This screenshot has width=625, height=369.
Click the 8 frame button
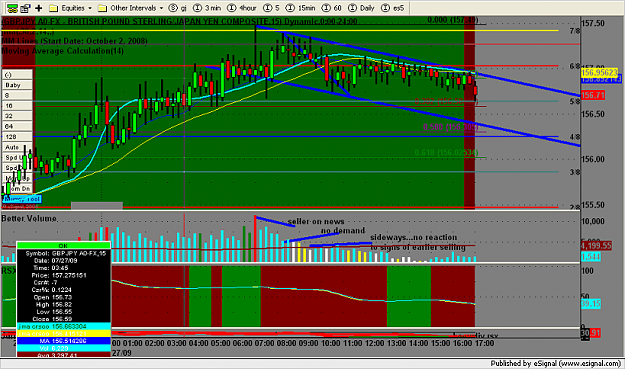[17, 95]
